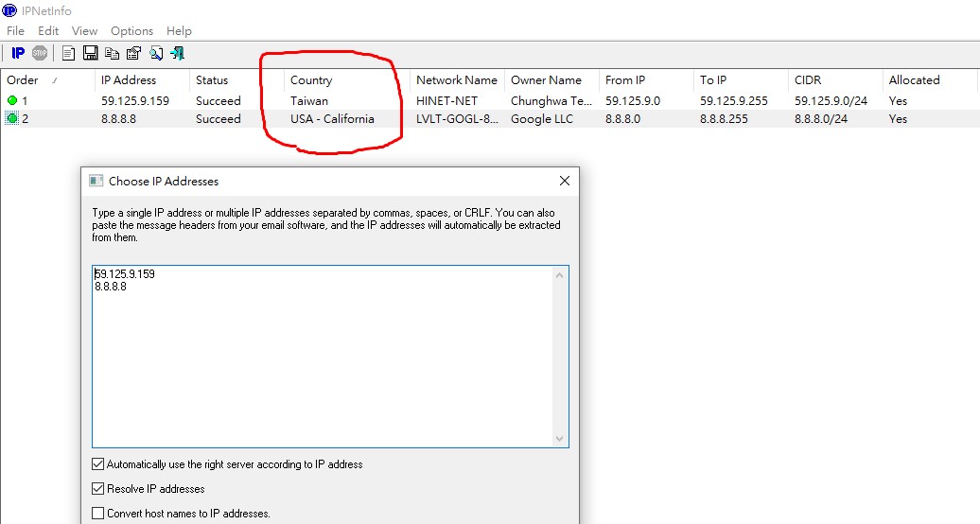Click the Stop sign toolbar icon

[40, 53]
